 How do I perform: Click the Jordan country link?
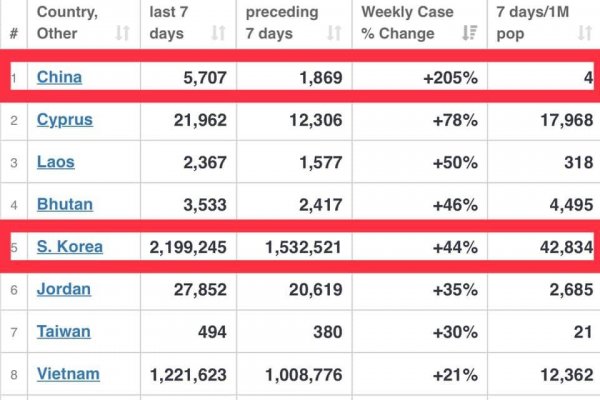click(x=63, y=289)
